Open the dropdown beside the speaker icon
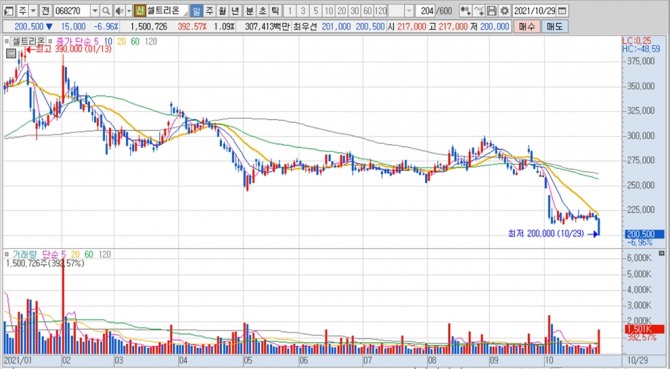This screenshot has width=670, height=369. [129, 11]
